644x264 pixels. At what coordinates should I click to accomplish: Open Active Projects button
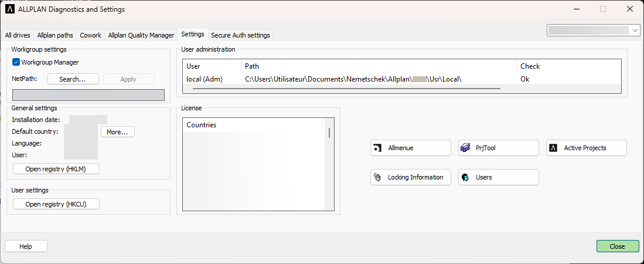point(587,148)
